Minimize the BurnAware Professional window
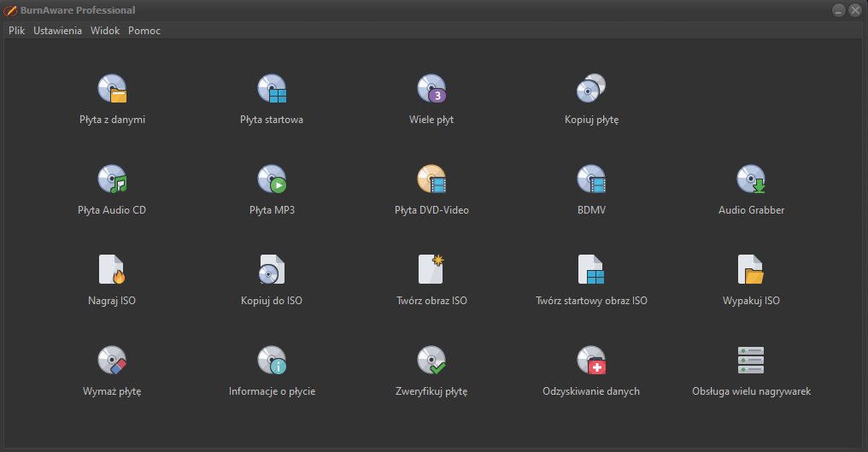This screenshot has height=452, width=868. [839, 10]
